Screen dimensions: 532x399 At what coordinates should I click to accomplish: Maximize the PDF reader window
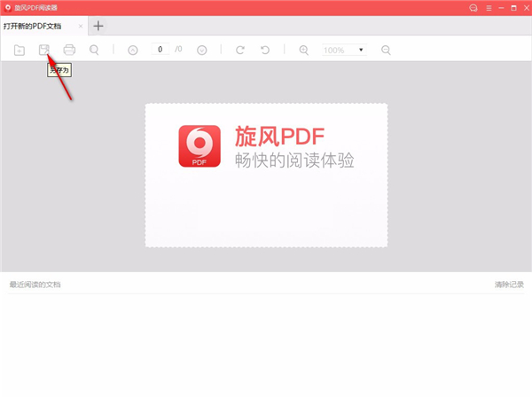point(513,8)
